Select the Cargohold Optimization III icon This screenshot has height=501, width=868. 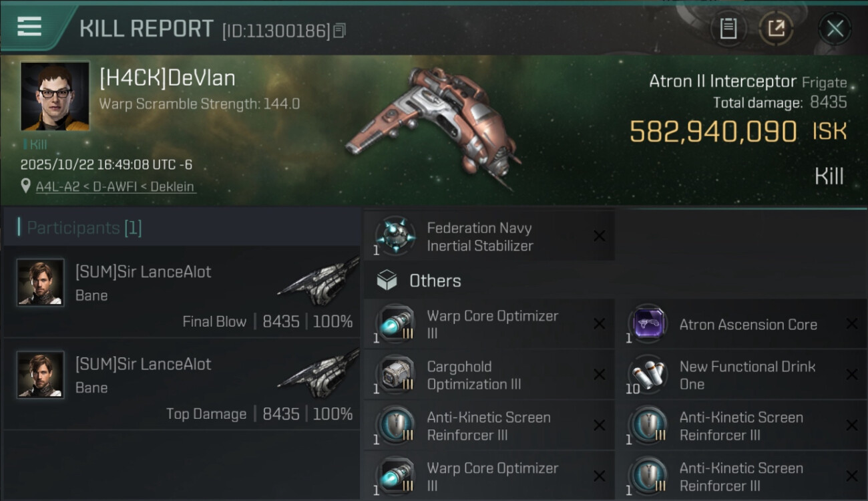[395, 375]
